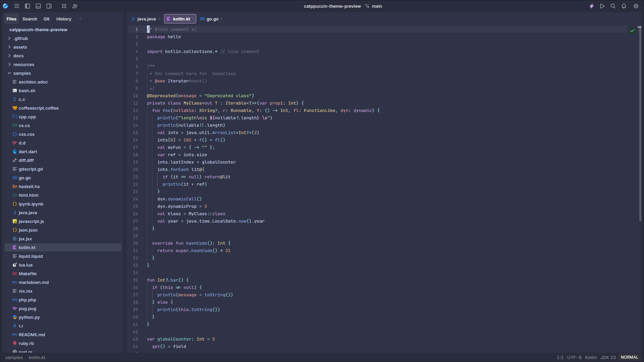Open python.py in the file tree
Screen dimensions: 644x362
click(x=29, y=317)
